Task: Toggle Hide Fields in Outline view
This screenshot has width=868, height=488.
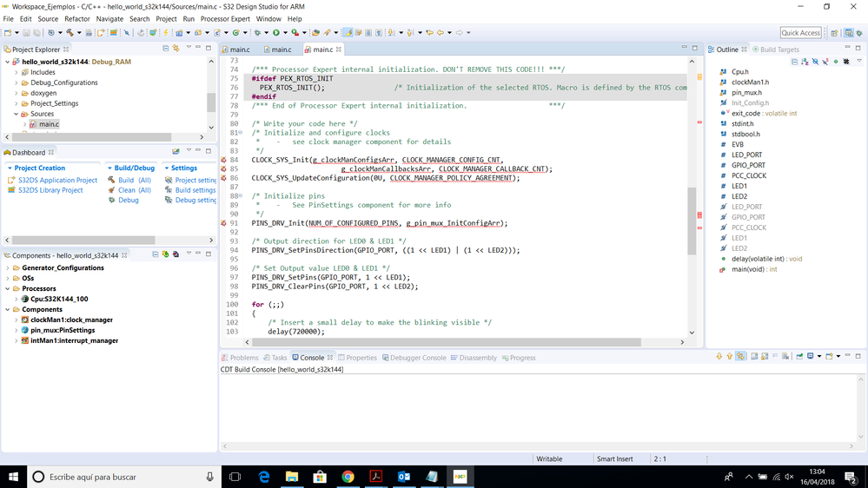Action: click(815, 62)
